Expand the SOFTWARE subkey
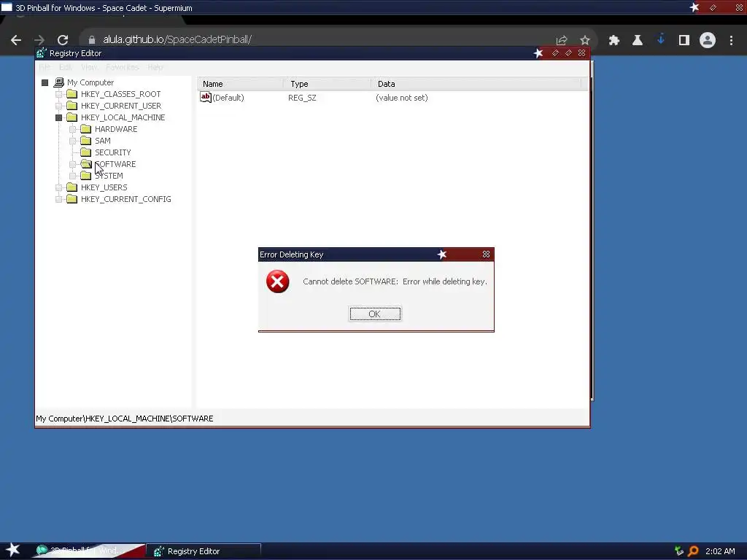The height and width of the screenshot is (560, 747). coord(72,164)
